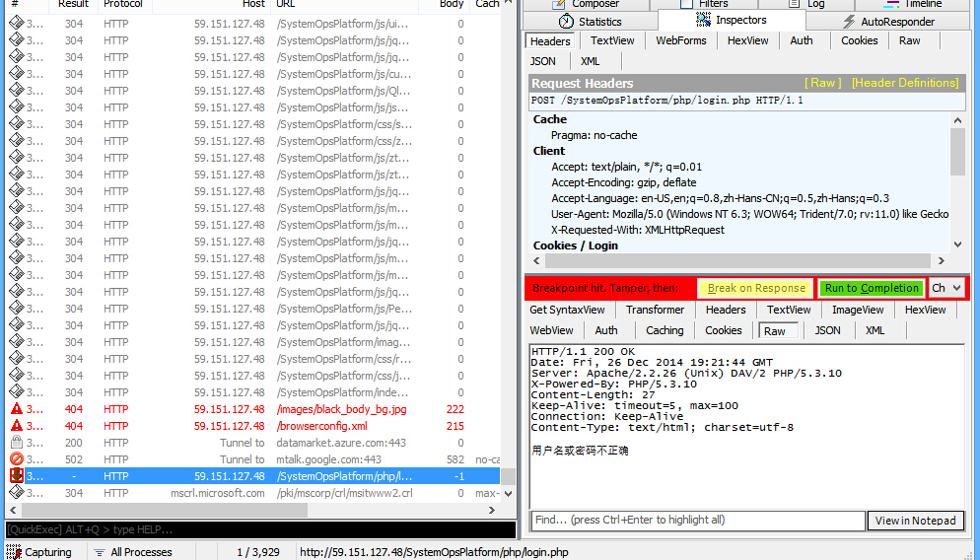Open the Header Definitions link
The height and width of the screenshot is (560, 980).
coord(904,83)
